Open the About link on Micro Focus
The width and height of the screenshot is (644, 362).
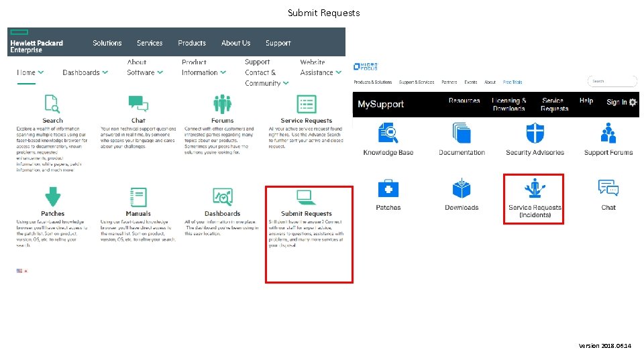click(x=490, y=82)
